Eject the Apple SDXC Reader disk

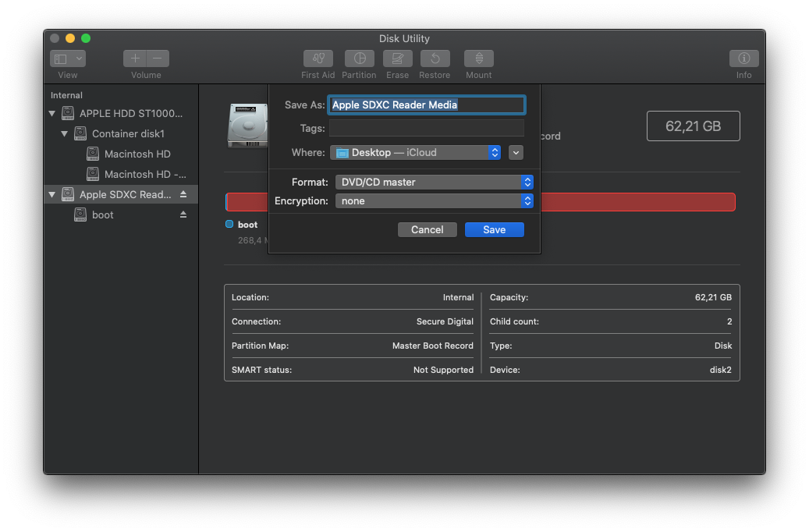coord(183,194)
